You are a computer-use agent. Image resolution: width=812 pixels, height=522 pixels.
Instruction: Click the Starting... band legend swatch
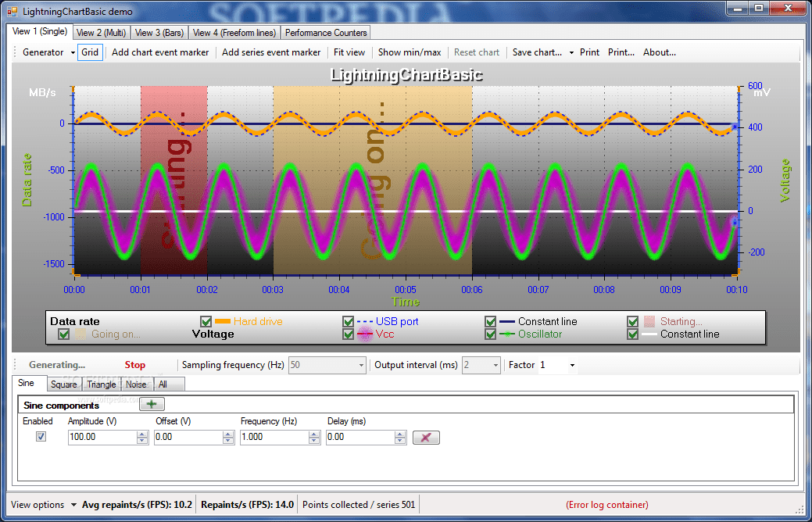[x=649, y=322]
